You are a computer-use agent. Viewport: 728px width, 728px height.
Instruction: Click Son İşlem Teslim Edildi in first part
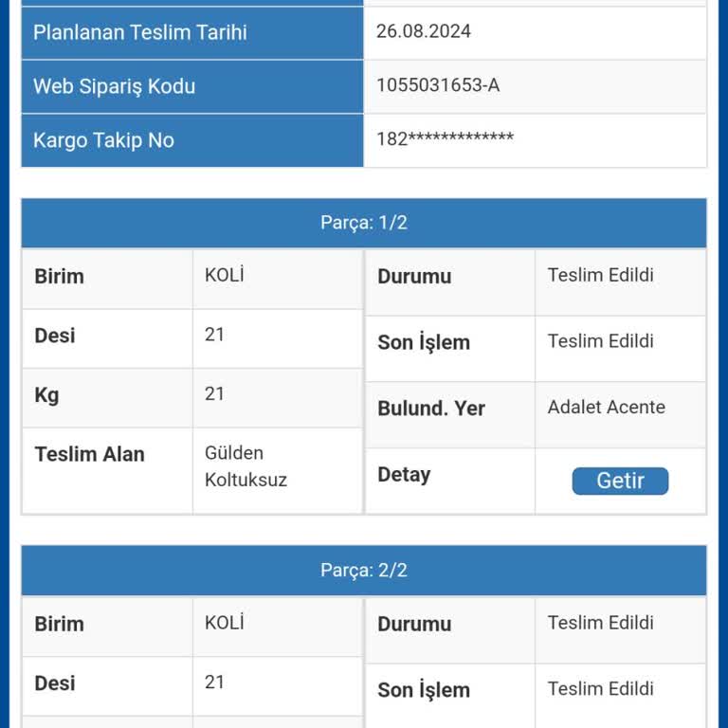[601, 341]
